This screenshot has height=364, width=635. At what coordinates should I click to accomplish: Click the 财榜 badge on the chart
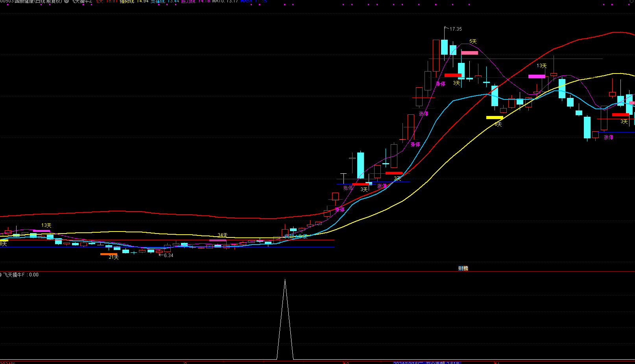click(x=463, y=268)
